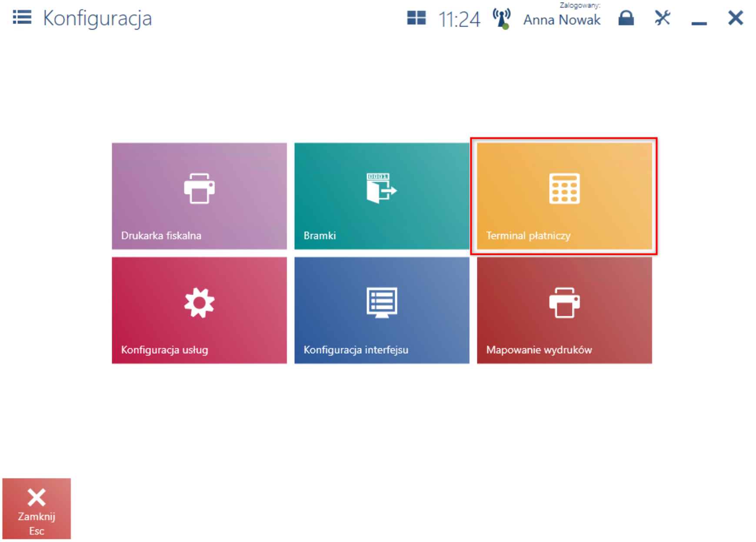Open the tools wrench-screwdriver icon
The width and height of the screenshot is (756, 542).
[x=663, y=18]
